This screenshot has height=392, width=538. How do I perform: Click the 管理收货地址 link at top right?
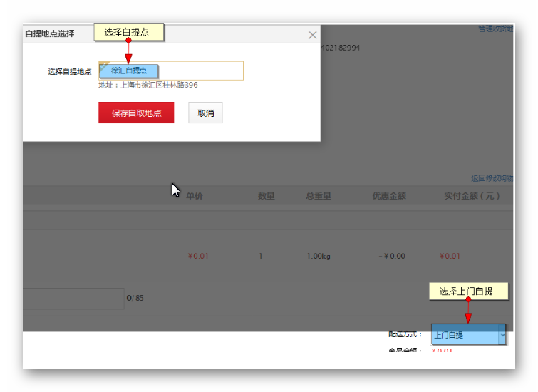click(x=496, y=29)
